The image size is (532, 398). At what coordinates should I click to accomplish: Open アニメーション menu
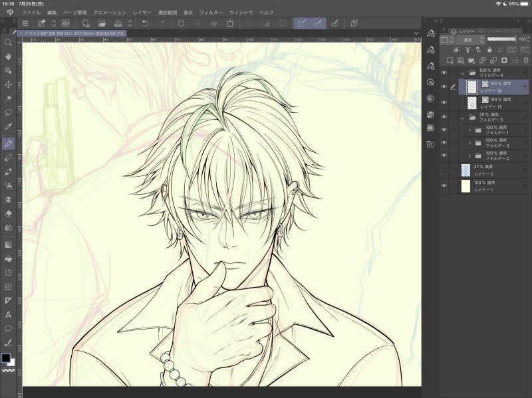click(110, 13)
